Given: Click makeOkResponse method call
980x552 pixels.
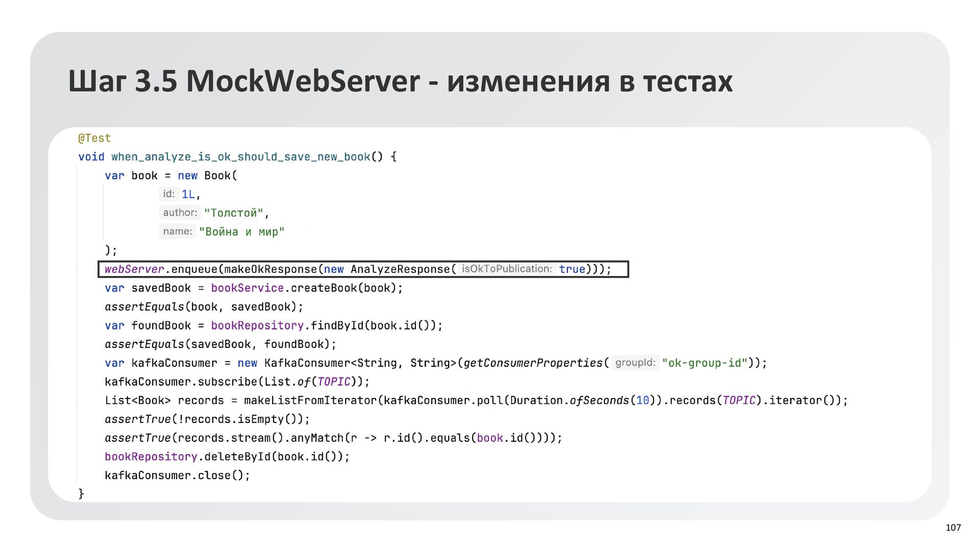Looking at the screenshot, I should pos(271,269).
